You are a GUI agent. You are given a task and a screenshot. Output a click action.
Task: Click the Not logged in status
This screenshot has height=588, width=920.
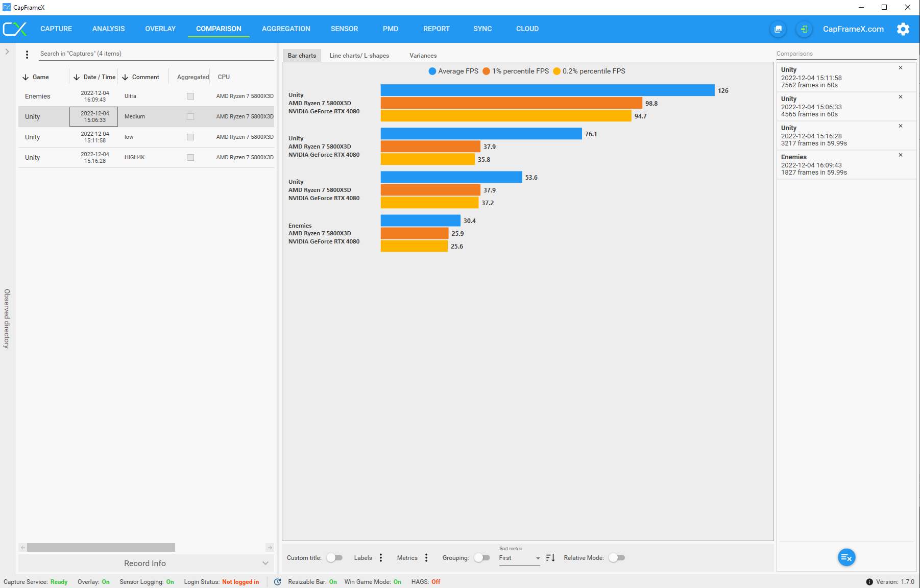(x=240, y=582)
